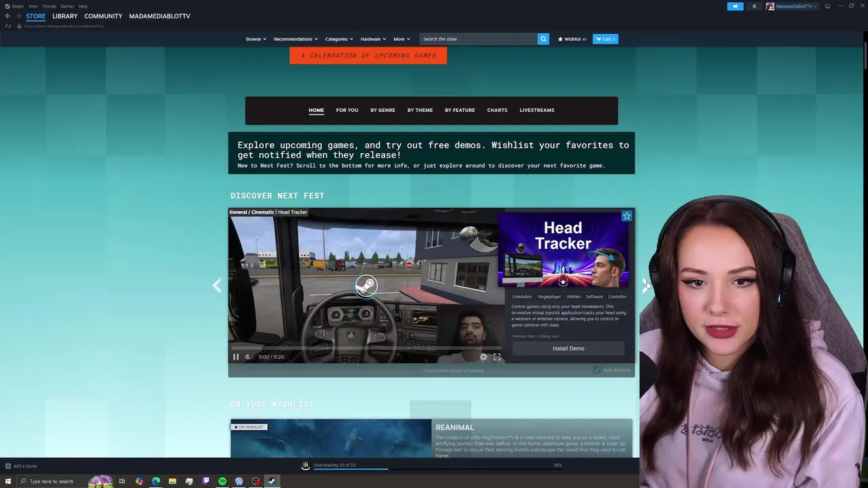Navigate forward with the forward arrow

point(18,16)
